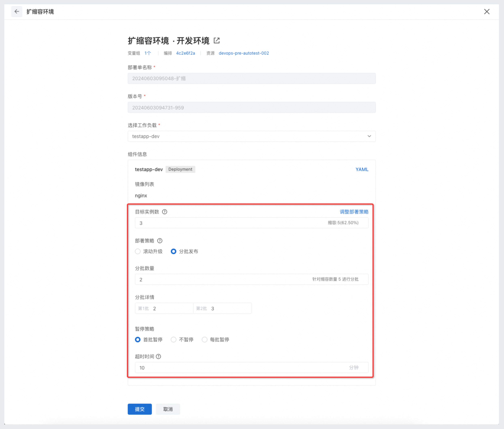Focus the 分批数量 input field
The image size is (504, 429).
click(x=251, y=279)
